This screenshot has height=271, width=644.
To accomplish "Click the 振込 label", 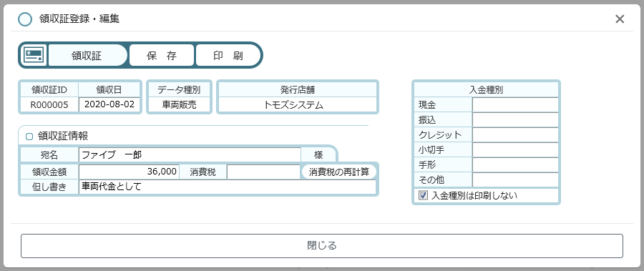I will coord(443,120).
